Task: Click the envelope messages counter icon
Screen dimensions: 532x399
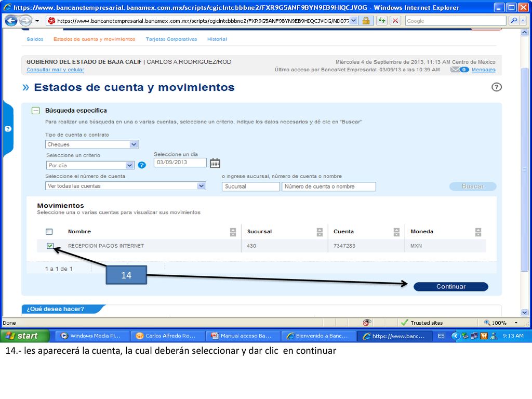Action: click(459, 70)
